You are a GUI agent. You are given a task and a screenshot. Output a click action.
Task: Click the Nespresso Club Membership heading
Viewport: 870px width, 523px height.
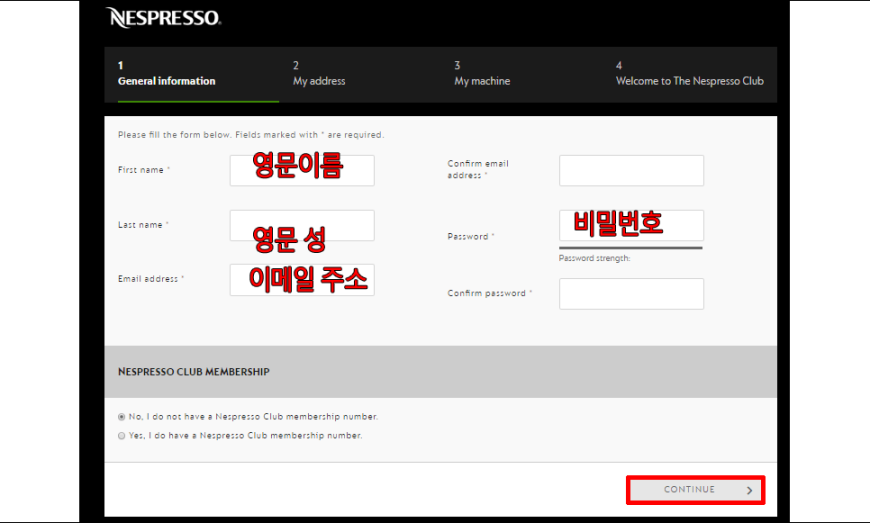(x=194, y=372)
